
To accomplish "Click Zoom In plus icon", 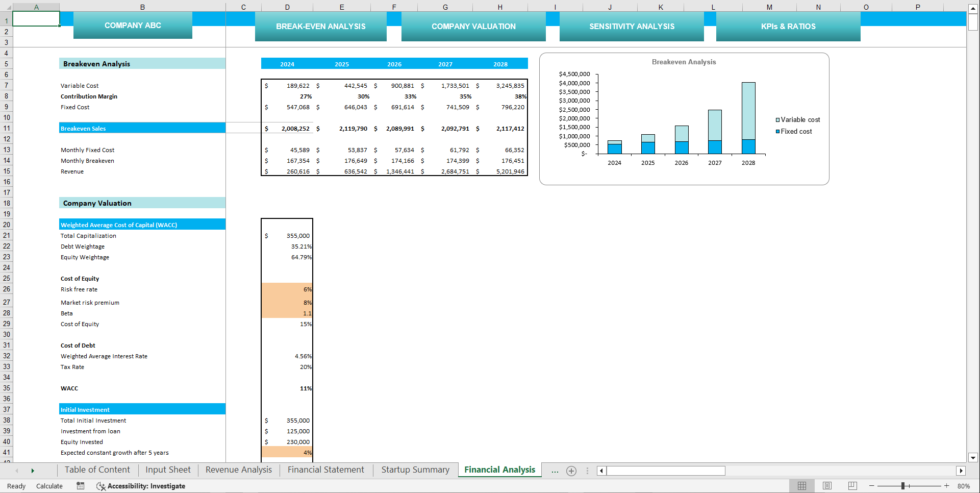I will point(947,486).
